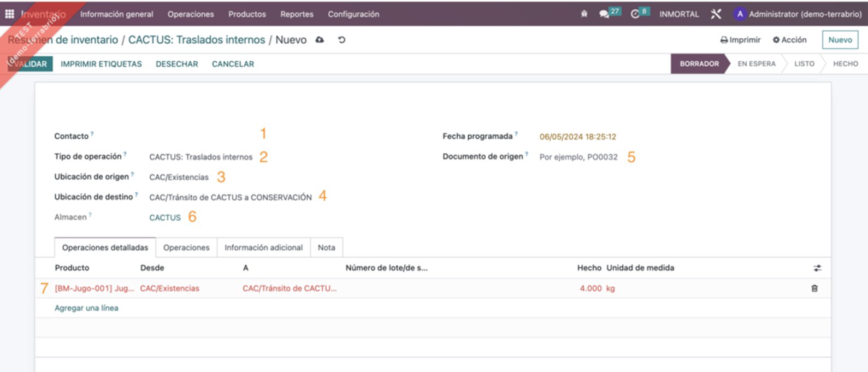This screenshot has width=868, height=372.
Task: Save record manually via cloud icon
Action: (x=320, y=40)
